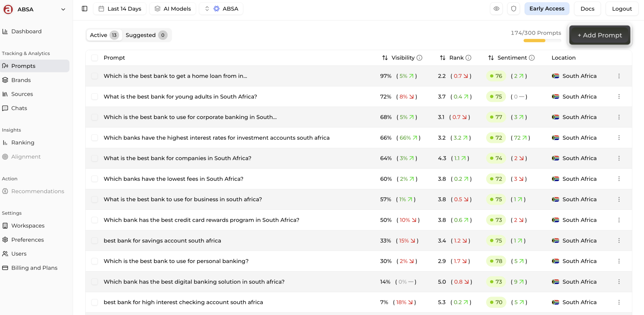644x315 pixels.
Task: Open row menu for lowest fees prompt
Action: pyautogui.click(x=619, y=179)
